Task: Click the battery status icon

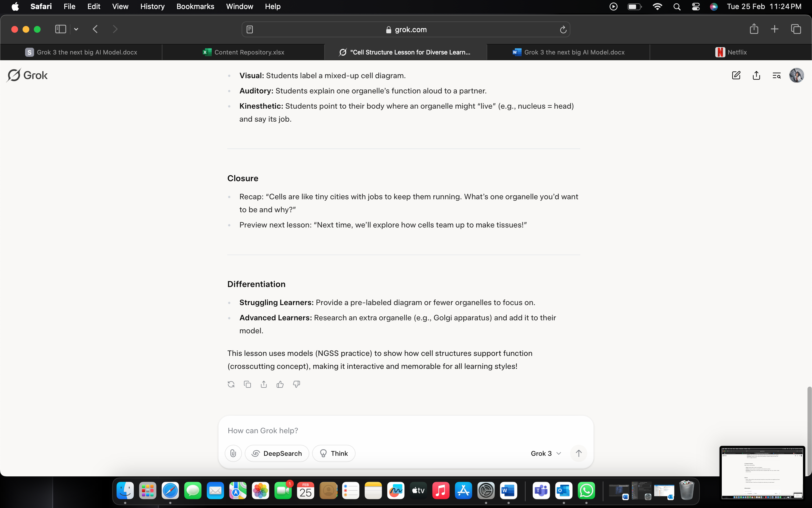Action: click(x=634, y=7)
